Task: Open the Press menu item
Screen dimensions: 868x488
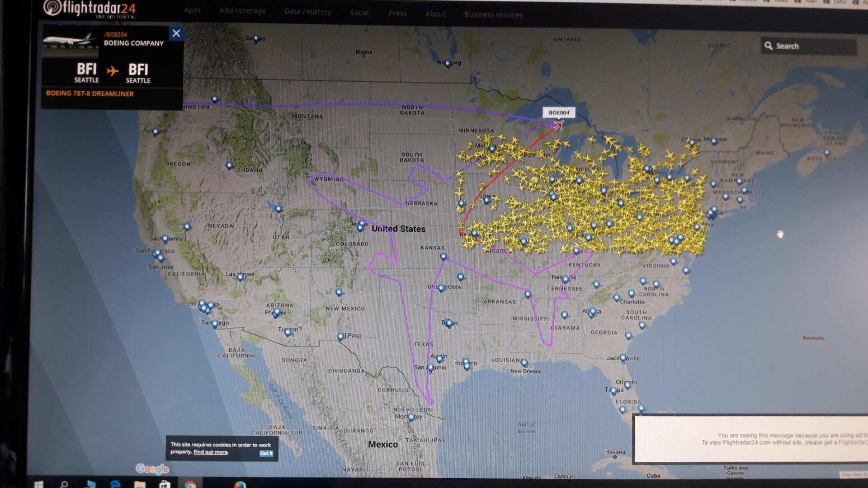Action: point(397,14)
